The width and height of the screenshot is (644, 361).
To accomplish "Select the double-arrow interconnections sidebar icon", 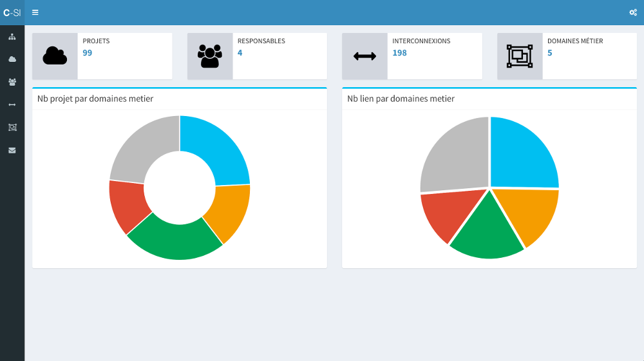I will tap(12, 104).
